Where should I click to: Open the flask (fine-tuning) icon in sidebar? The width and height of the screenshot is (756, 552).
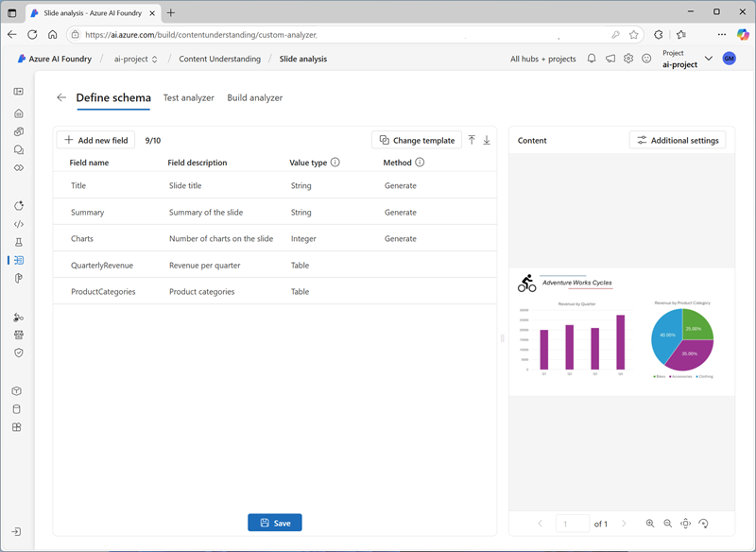(x=18, y=242)
